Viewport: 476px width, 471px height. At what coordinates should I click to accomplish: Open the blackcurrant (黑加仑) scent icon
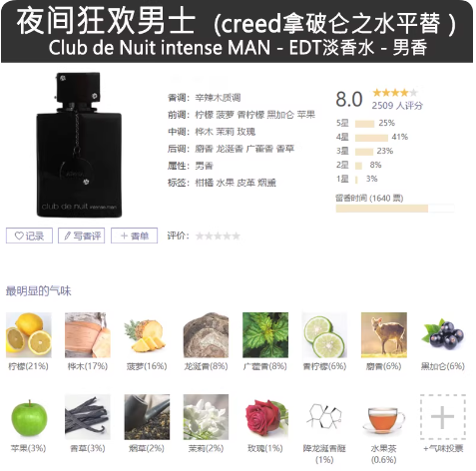[x=443, y=334]
